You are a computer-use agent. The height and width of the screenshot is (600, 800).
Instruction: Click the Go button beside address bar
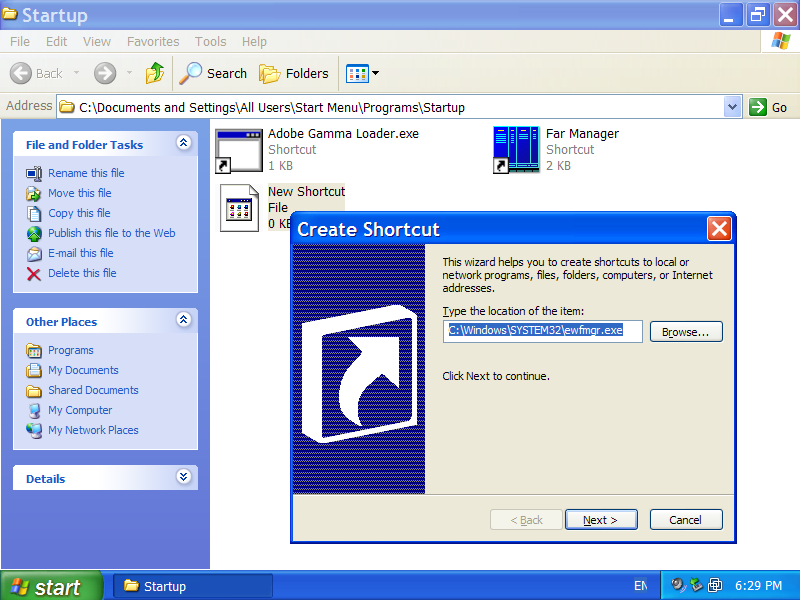768,107
